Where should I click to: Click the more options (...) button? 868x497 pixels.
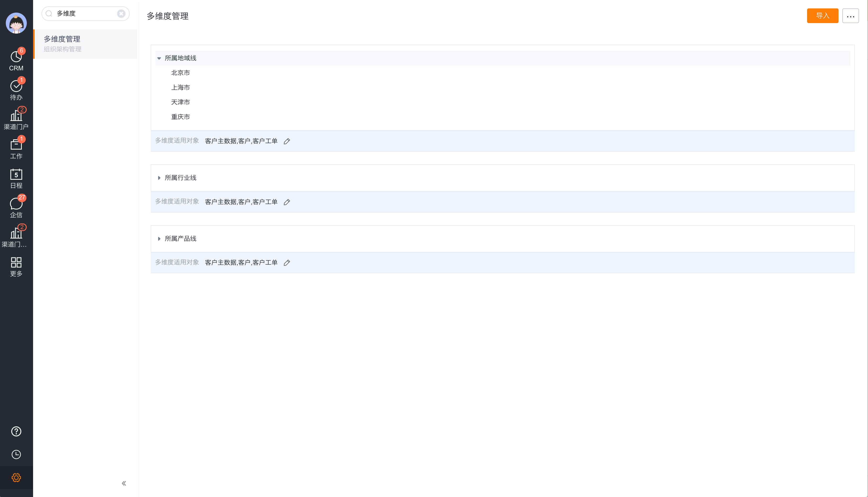point(851,15)
